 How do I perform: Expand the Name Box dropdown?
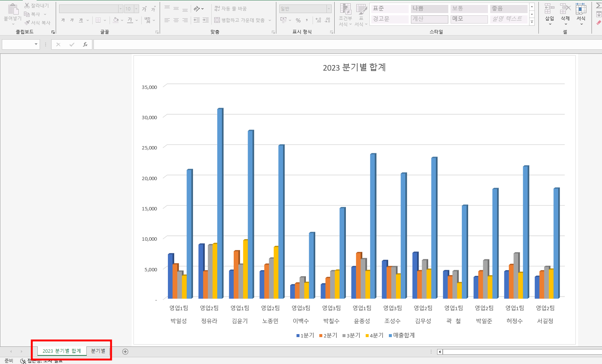tap(36, 44)
